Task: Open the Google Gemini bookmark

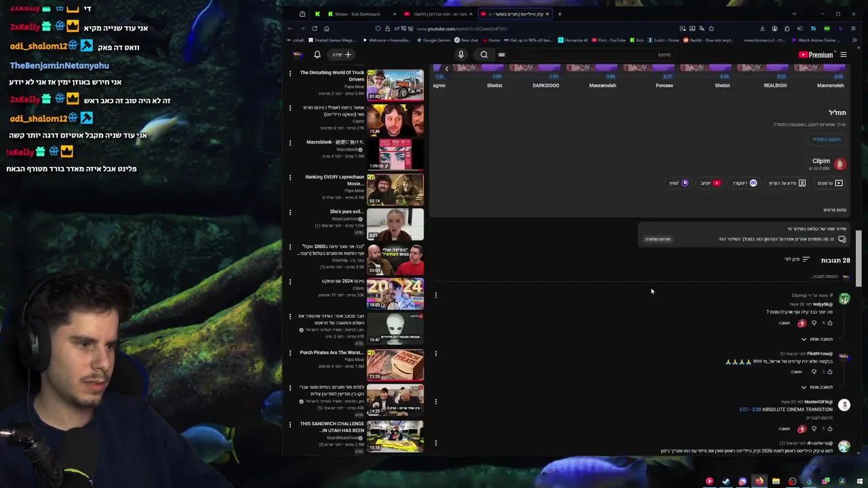Action: point(433,40)
